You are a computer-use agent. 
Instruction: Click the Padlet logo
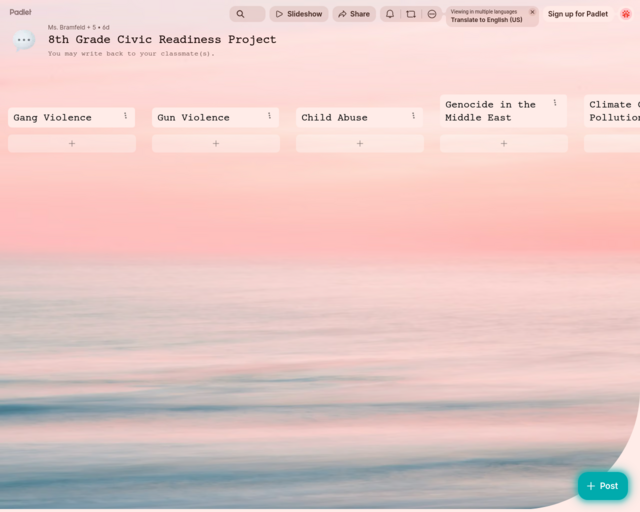coord(20,12)
